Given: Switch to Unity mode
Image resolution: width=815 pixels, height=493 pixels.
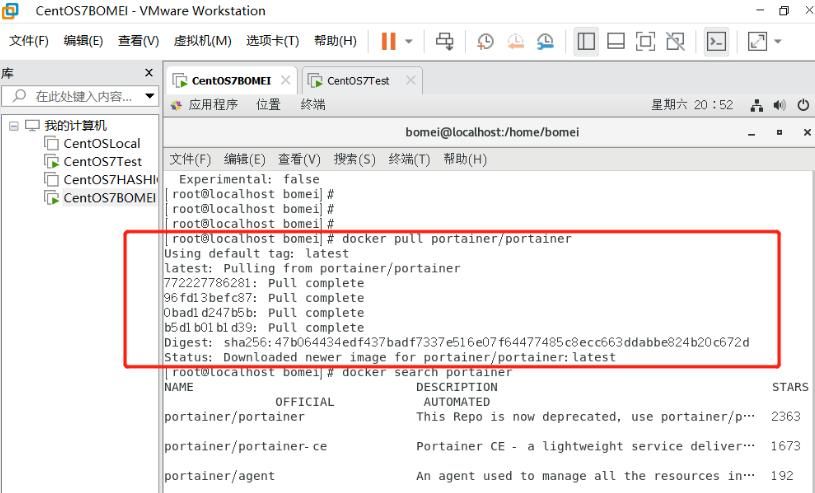Looking at the screenshot, I should tap(675, 41).
